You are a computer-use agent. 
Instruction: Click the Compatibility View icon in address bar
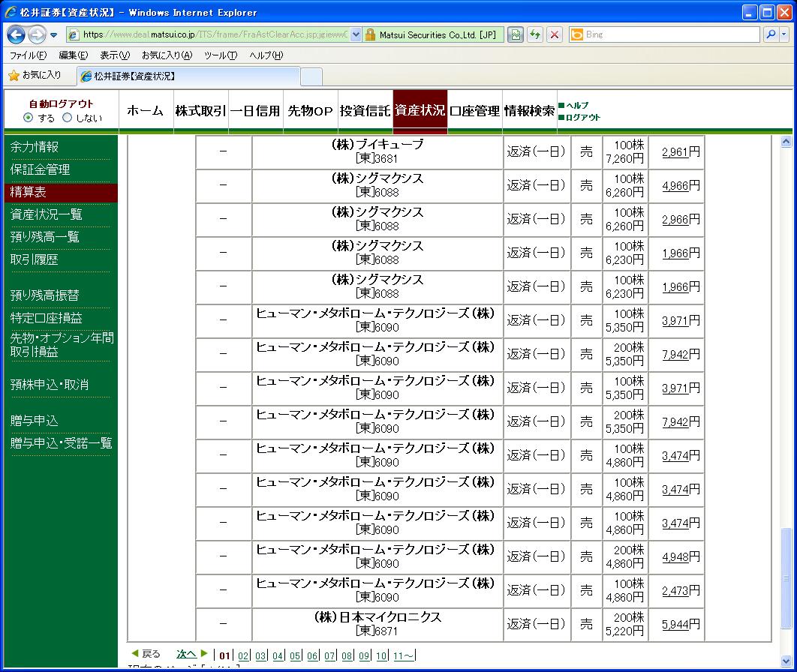click(516, 34)
